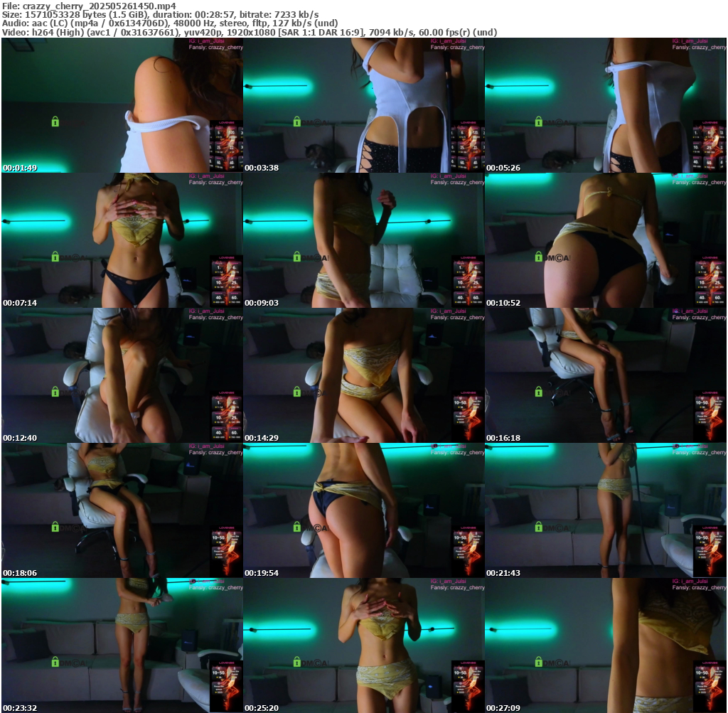Select the thumbnail timestamped 00:14:29

(363, 375)
